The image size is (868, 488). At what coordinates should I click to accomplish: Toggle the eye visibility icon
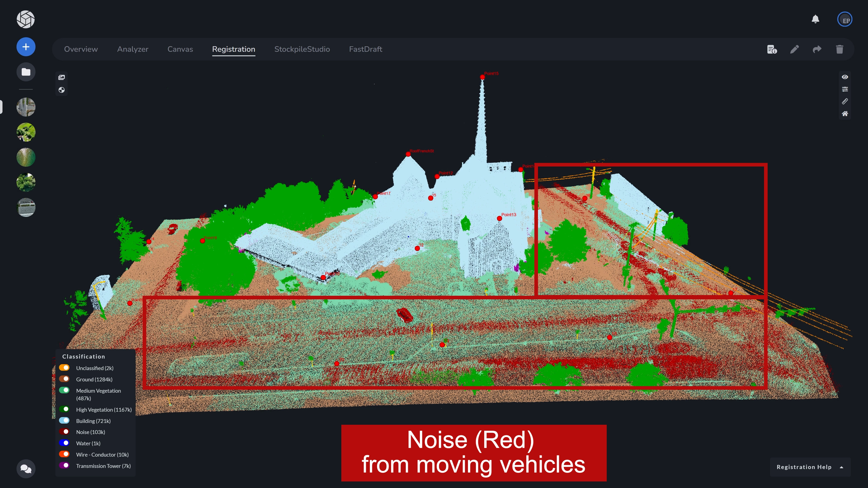click(x=845, y=77)
